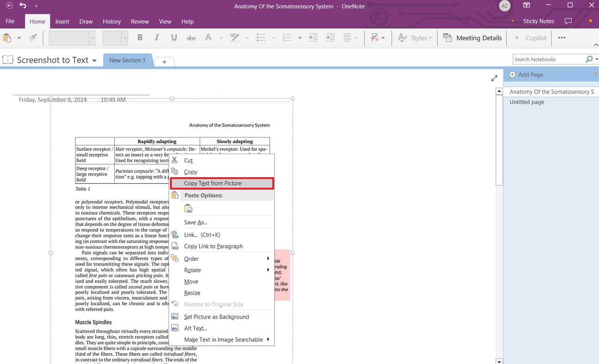This screenshot has width=599, height=364.
Task: Select the New Section 1 tab
Action: [128, 60]
